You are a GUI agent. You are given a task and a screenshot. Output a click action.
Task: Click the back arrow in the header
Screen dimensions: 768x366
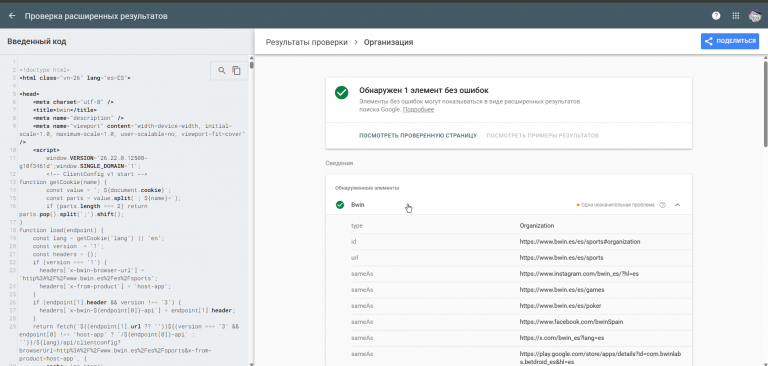tap(12, 16)
